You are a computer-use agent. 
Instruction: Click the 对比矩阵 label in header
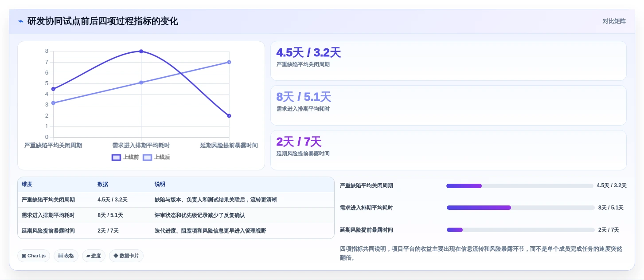pos(614,21)
